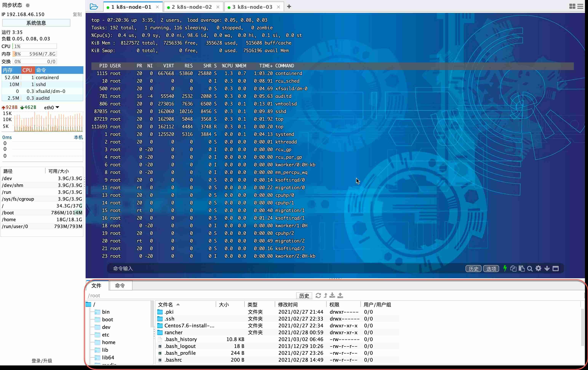The image size is (588, 370).
Task: Open terminal 历史 button
Action: (x=474, y=269)
